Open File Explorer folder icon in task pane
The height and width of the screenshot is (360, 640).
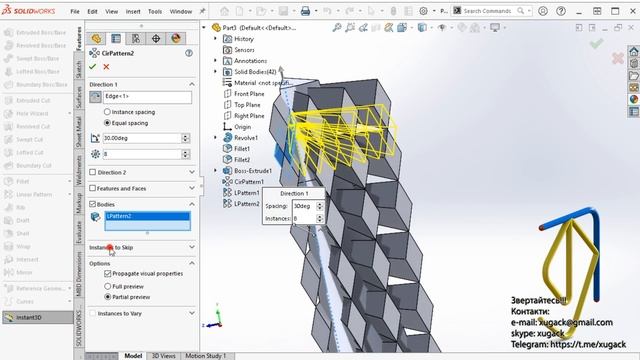click(x=634, y=76)
